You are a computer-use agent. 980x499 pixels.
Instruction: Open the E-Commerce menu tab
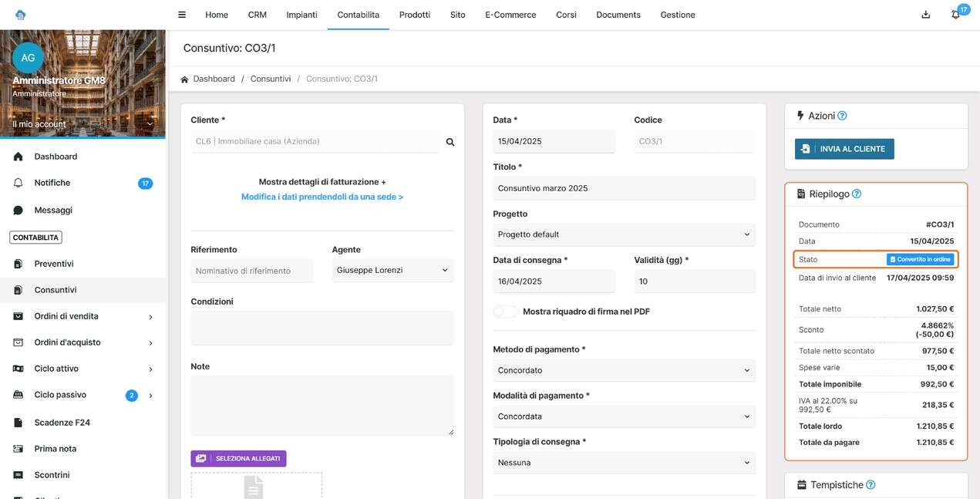[510, 15]
